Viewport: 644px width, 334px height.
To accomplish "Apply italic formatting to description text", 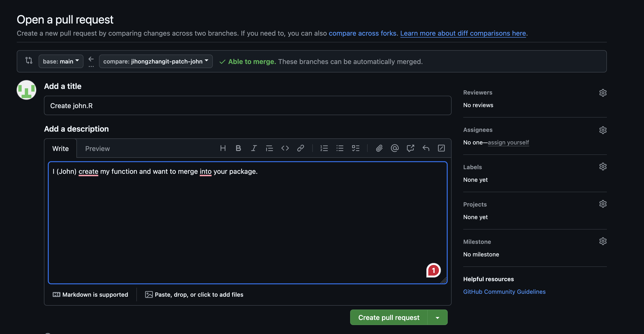I will click(254, 148).
